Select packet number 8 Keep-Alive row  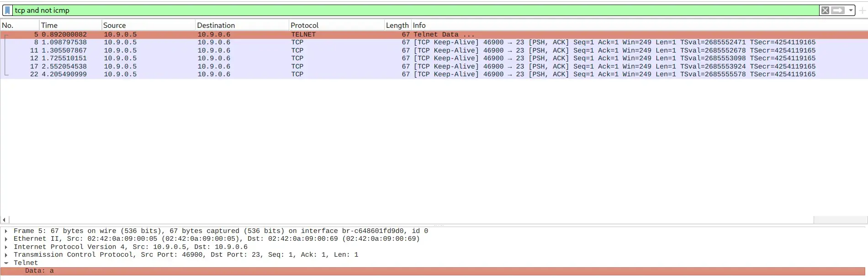click(434, 42)
